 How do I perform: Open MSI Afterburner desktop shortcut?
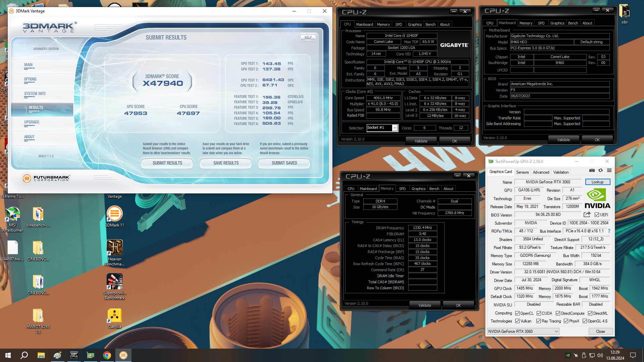coord(12,220)
